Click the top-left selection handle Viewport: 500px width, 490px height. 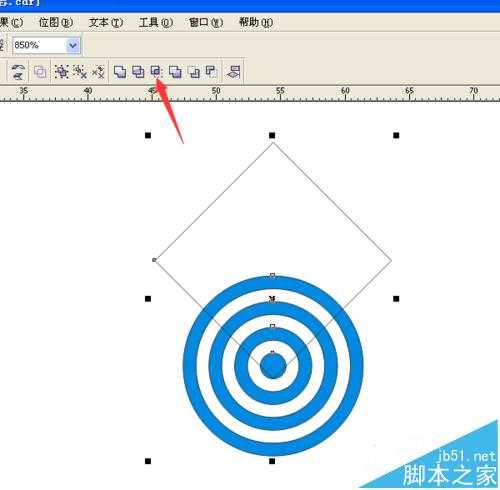pyautogui.click(x=148, y=135)
